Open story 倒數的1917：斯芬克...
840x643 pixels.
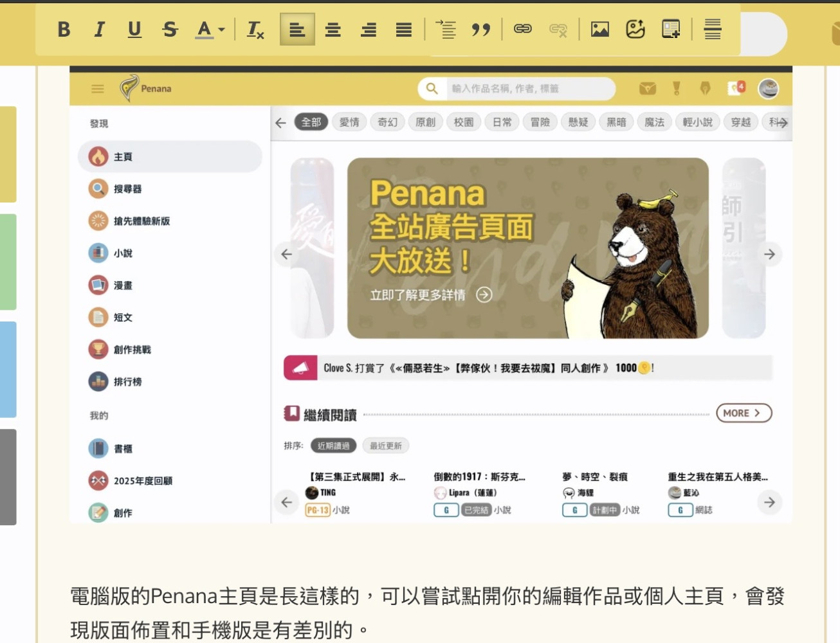pos(480,477)
